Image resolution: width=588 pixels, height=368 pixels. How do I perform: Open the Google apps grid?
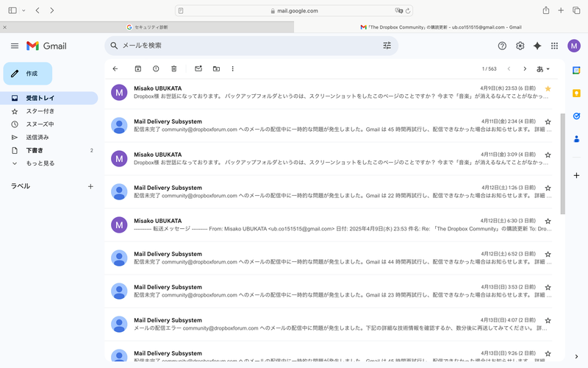(554, 46)
